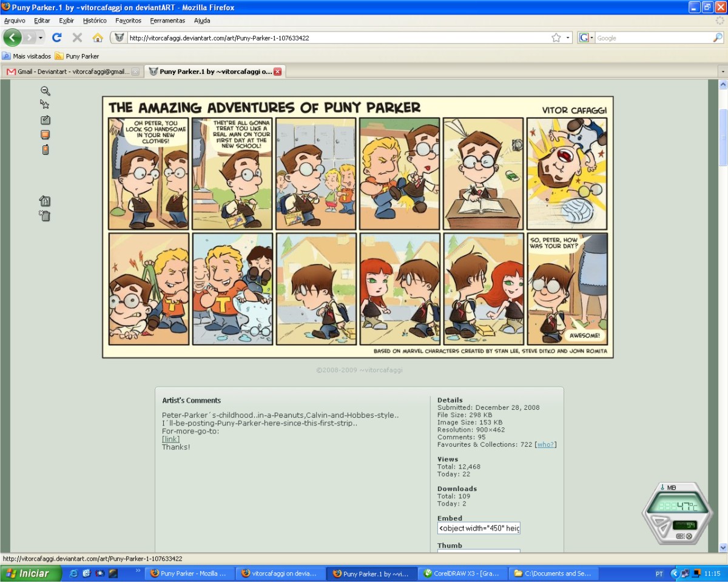Click the vertical scrollbar up arrow
This screenshot has height=582, width=728.
(723, 85)
